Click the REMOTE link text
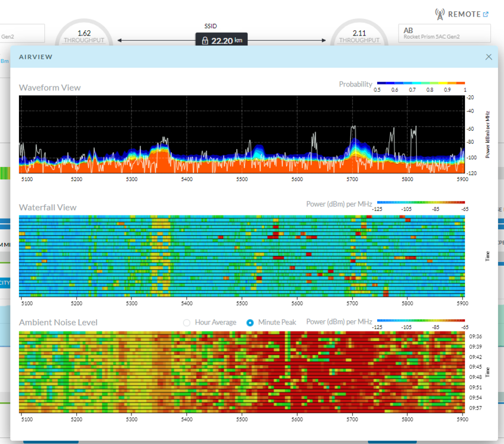The image size is (504, 444). pos(464,14)
